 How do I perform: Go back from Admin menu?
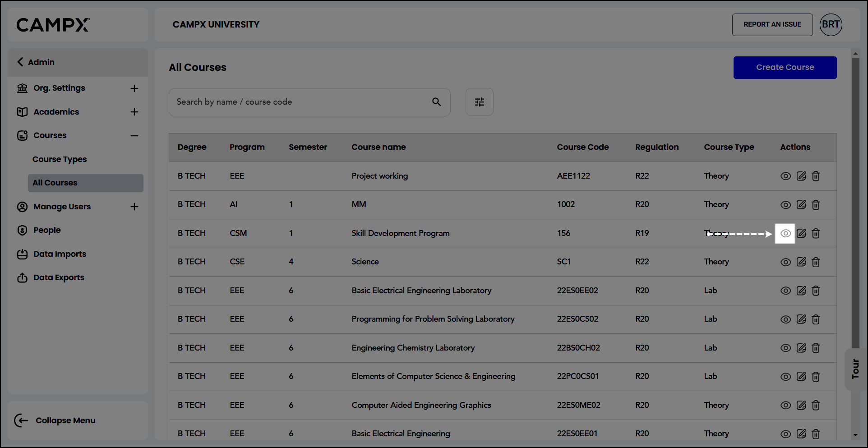(x=20, y=62)
